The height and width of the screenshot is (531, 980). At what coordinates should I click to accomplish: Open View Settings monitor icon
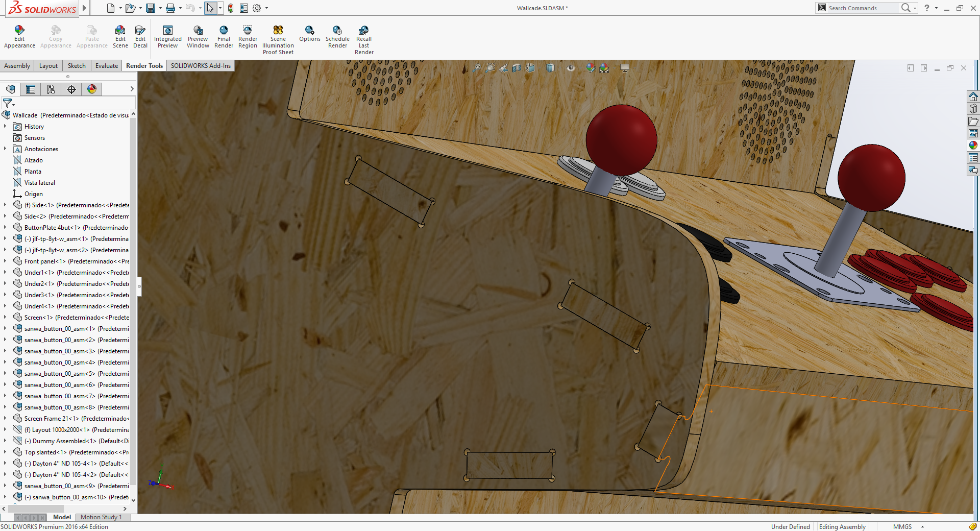pos(625,68)
